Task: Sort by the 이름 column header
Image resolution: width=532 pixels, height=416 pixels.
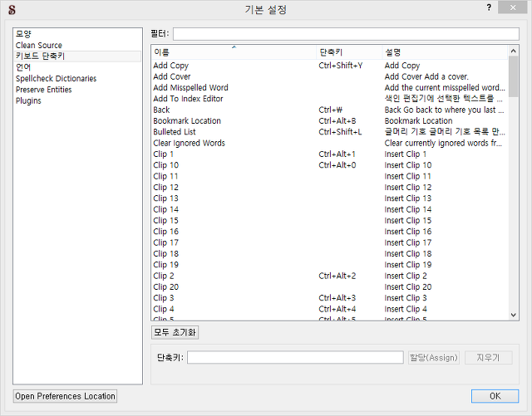Action: point(234,52)
